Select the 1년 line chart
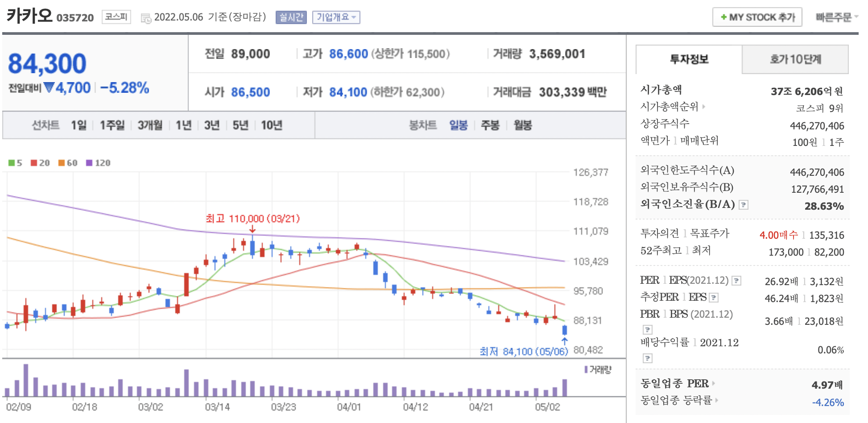 183,125
